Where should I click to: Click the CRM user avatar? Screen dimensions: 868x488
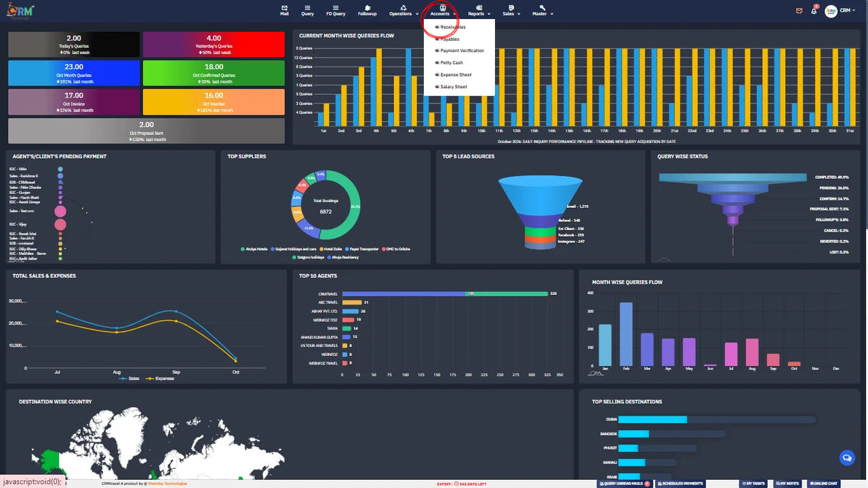[x=831, y=11]
